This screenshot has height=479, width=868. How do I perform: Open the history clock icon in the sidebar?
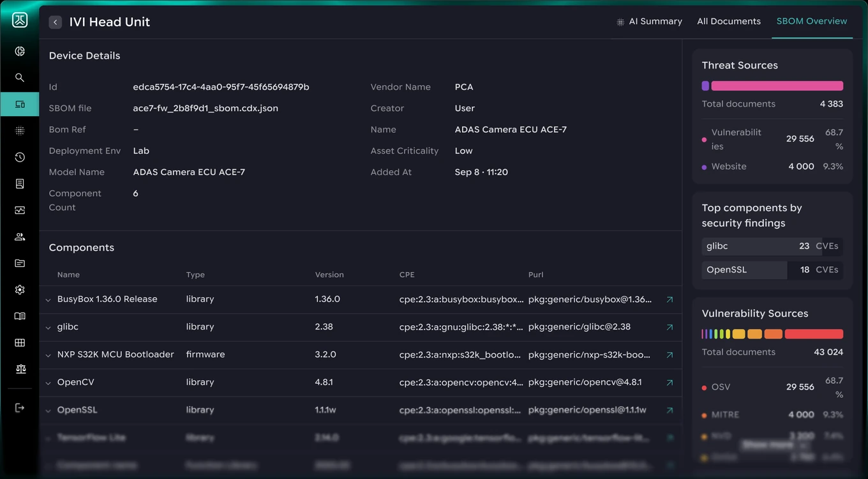(20, 157)
